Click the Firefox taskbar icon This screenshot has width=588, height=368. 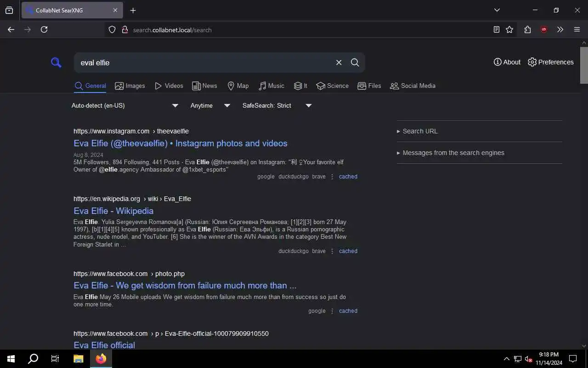[101, 359]
